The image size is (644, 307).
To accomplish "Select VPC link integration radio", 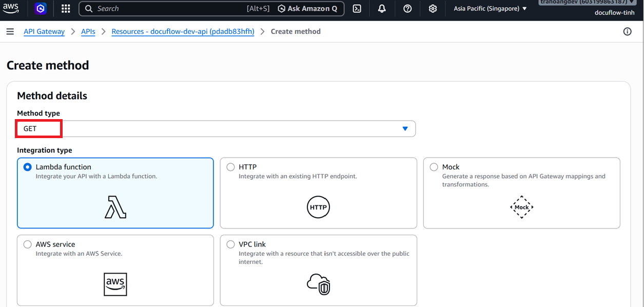I will click(x=231, y=244).
